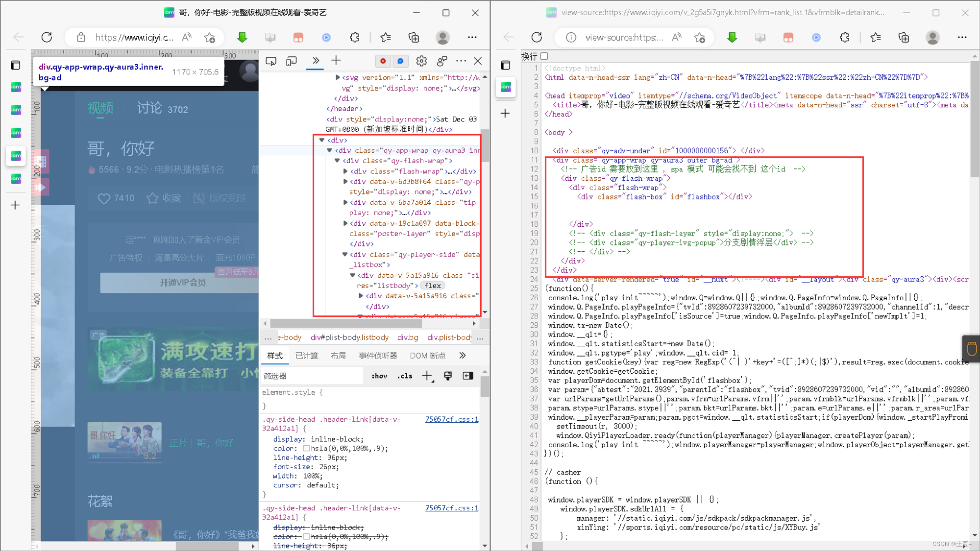Image resolution: width=980 pixels, height=551 pixels.
Task: Click the red error count badge
Action: 383,61
